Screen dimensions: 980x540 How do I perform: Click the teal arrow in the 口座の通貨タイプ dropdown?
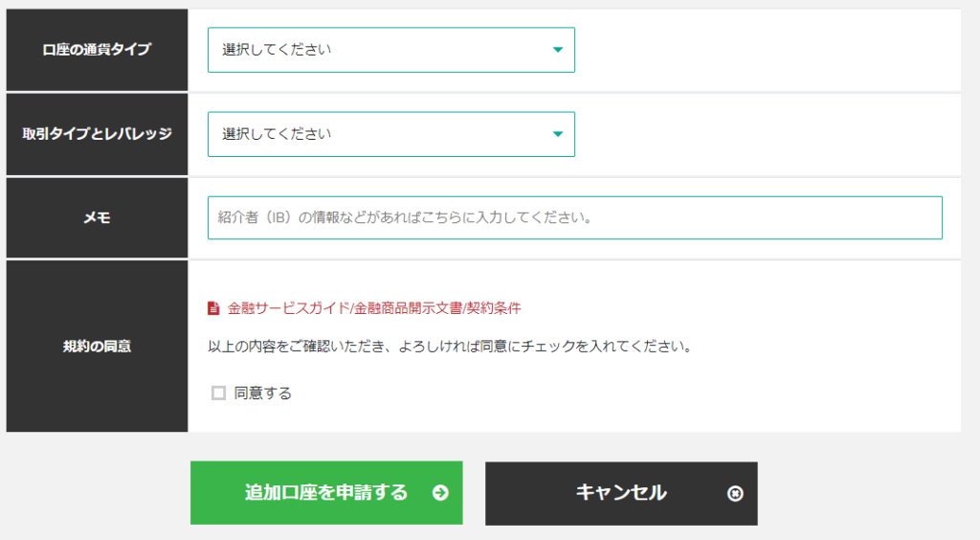[558, 50]
